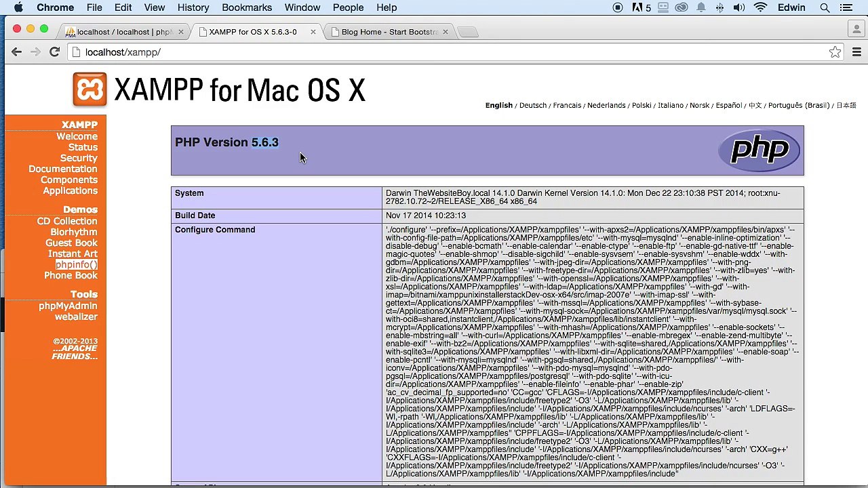Switch language to Francais

coord(567,105)
